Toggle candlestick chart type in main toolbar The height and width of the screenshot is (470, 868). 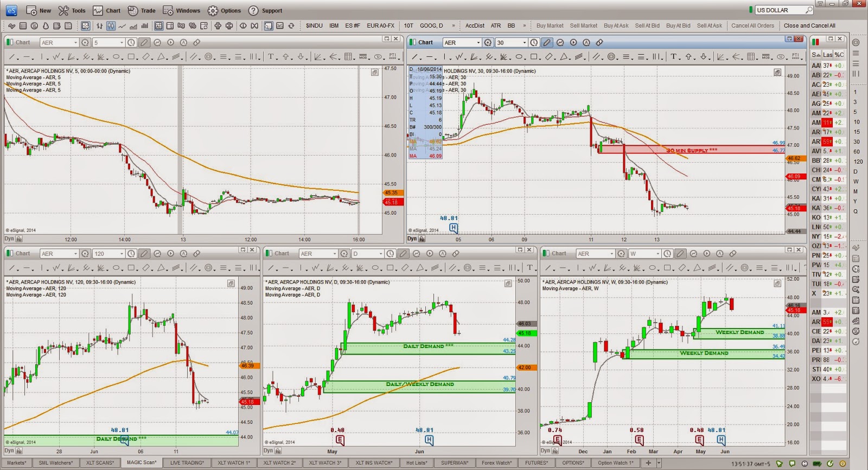pos(111,25)
